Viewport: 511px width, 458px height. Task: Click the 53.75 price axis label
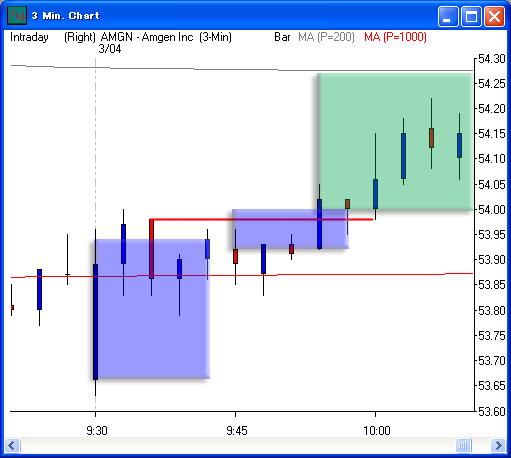pyautogui.click(x=492, y=336)
